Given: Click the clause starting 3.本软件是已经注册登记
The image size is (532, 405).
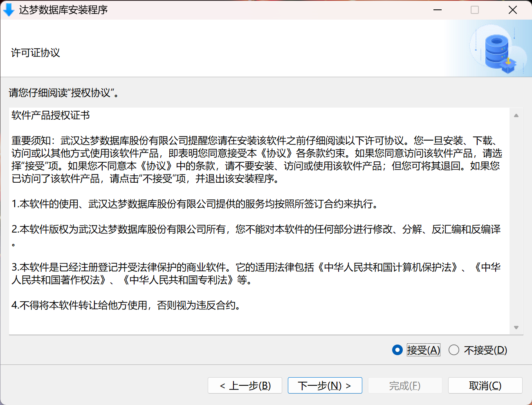Looking at the screenshot, I should click(x=256, y=267).
